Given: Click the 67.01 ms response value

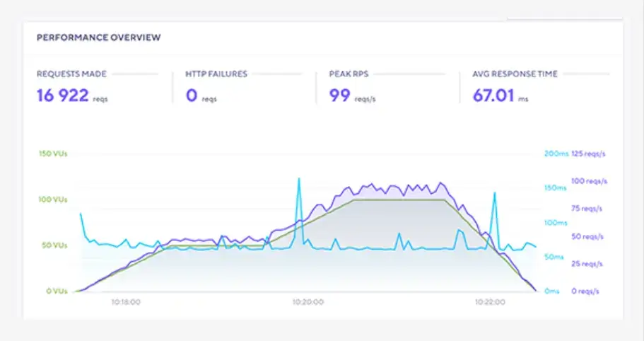Looking at the screenshot, I should coord(493,96).
